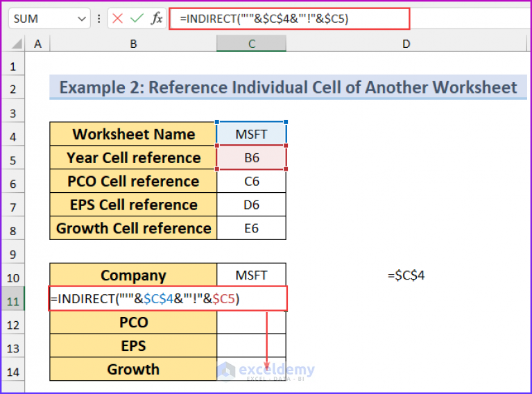Select cell containing D6
Viewport: 532px width, 394px height.
coord(251,205)
